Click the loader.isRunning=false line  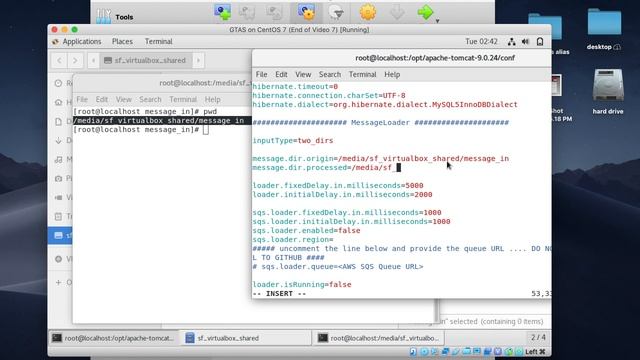(x=302, y=284)
